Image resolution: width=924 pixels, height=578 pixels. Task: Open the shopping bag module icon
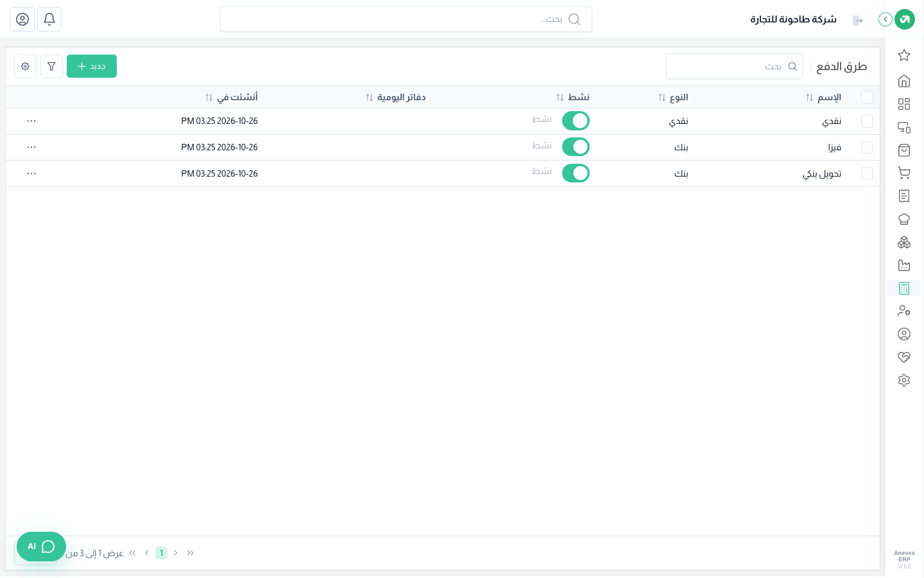(x=904, y=150)
